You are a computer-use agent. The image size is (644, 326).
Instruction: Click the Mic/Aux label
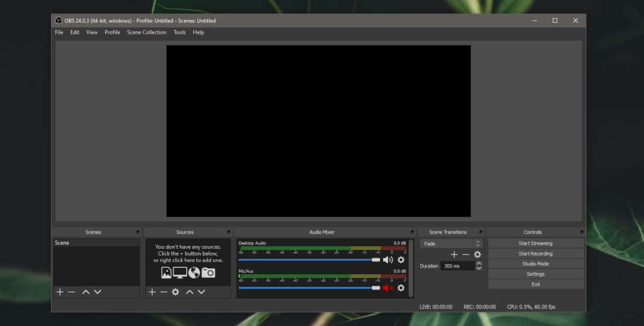(245, 271)
